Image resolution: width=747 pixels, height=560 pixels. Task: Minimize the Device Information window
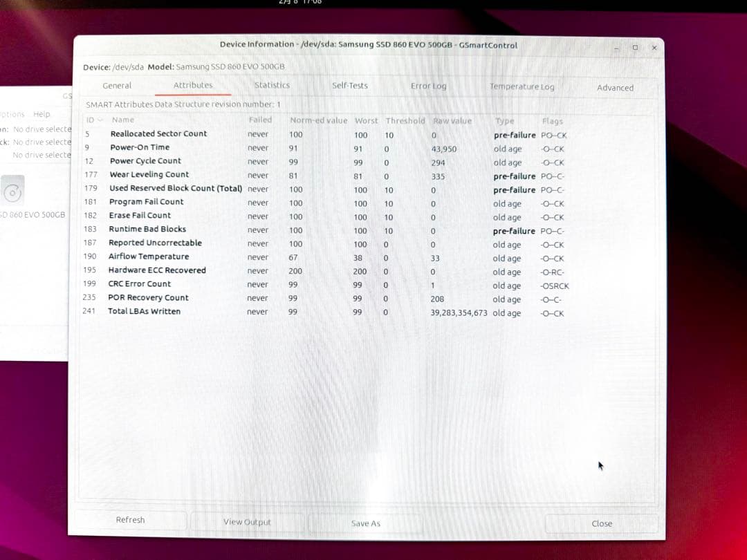click(x=616, y=48)
